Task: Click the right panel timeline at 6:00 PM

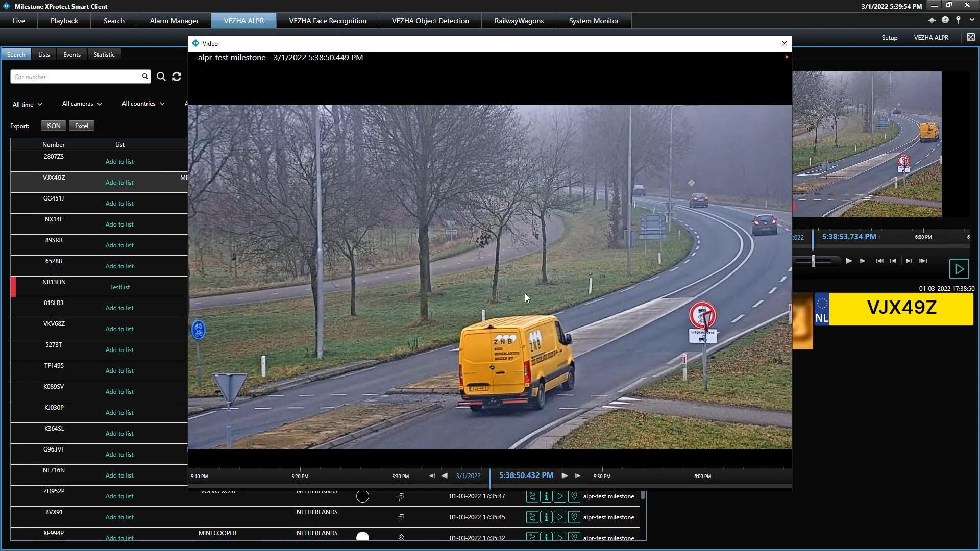Action: 923,237
